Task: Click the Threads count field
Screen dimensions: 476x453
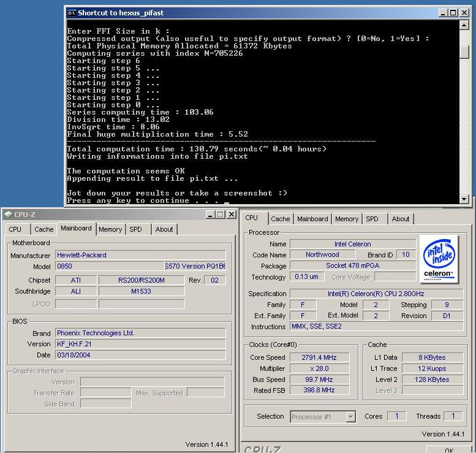Action: (x=453, y=416)
